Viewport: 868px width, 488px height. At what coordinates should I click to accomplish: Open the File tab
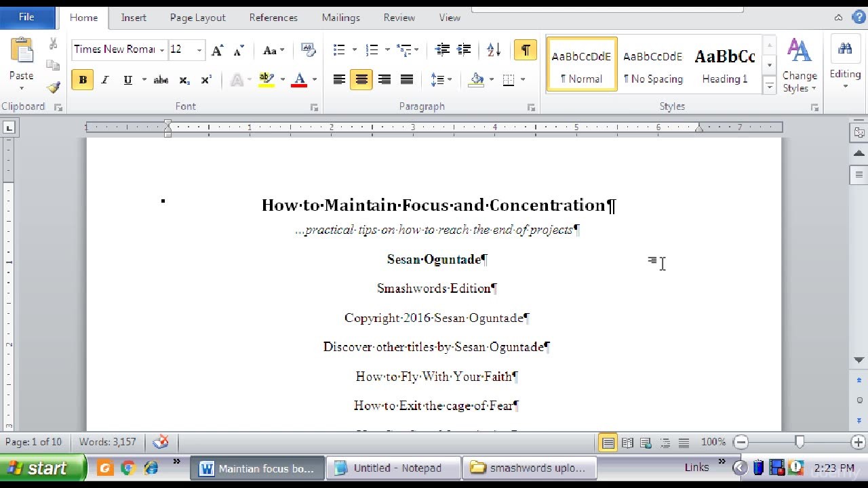[x=27, y=18]
